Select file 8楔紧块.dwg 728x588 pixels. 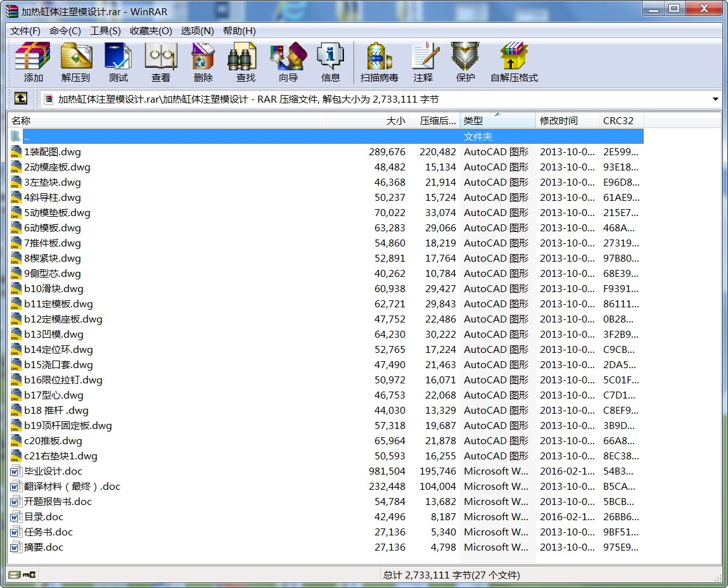coord(53,259)
